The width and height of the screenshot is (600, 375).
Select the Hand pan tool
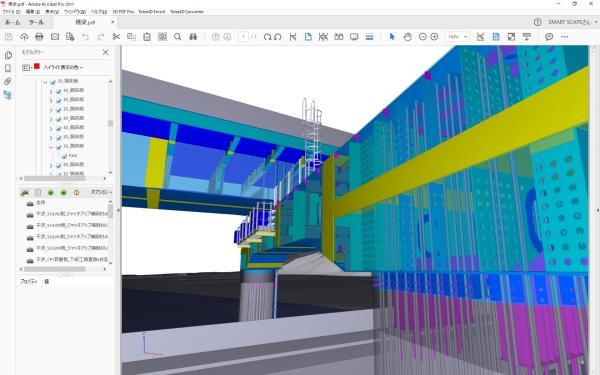tap(408, 37)
